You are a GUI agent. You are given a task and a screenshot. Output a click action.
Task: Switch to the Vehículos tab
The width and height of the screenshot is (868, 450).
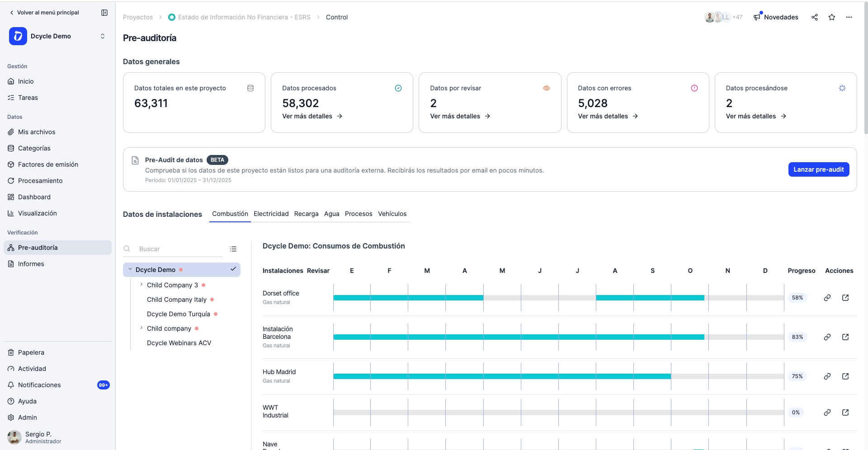[x=392, y=214]
